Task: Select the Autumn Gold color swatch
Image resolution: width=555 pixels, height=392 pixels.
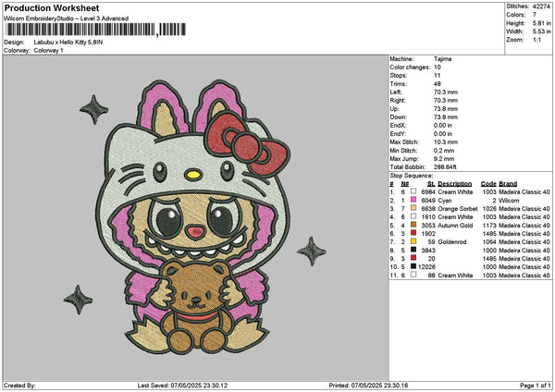Action: [x=413, y=225]
